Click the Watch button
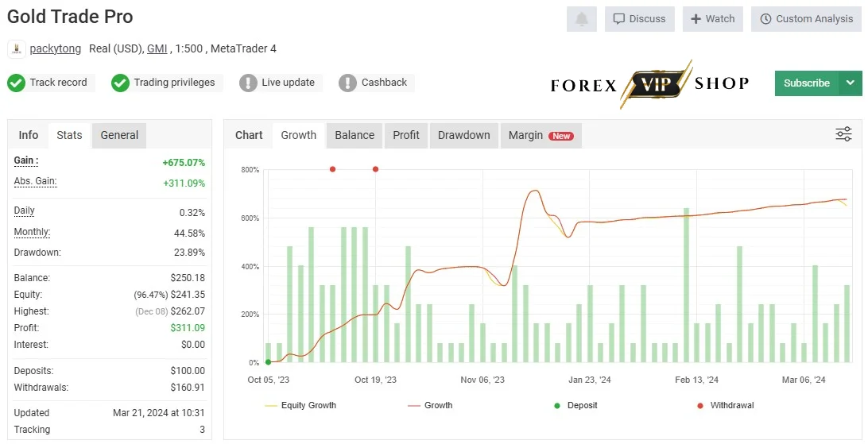The height and width of the screenshot is (444, 868). click(x=712, y=19)
